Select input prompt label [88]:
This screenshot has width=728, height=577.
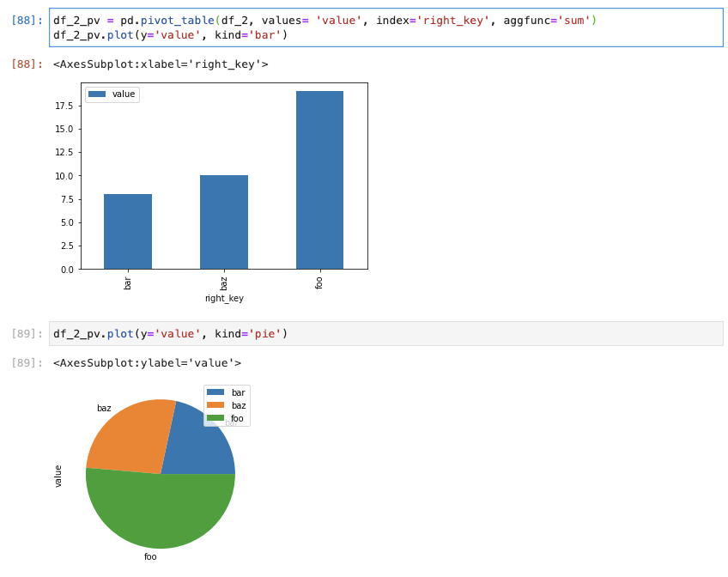point(27,21)
